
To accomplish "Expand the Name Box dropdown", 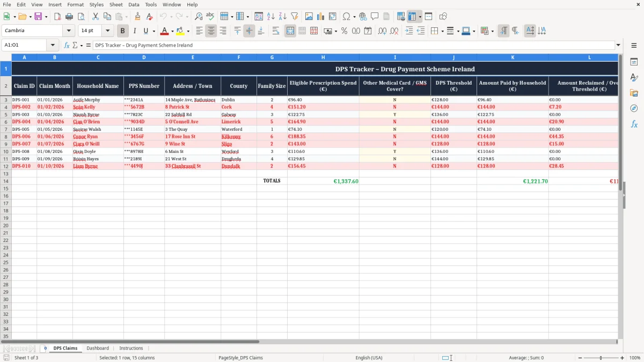I will pyautogui.click(x=53, y=45).
